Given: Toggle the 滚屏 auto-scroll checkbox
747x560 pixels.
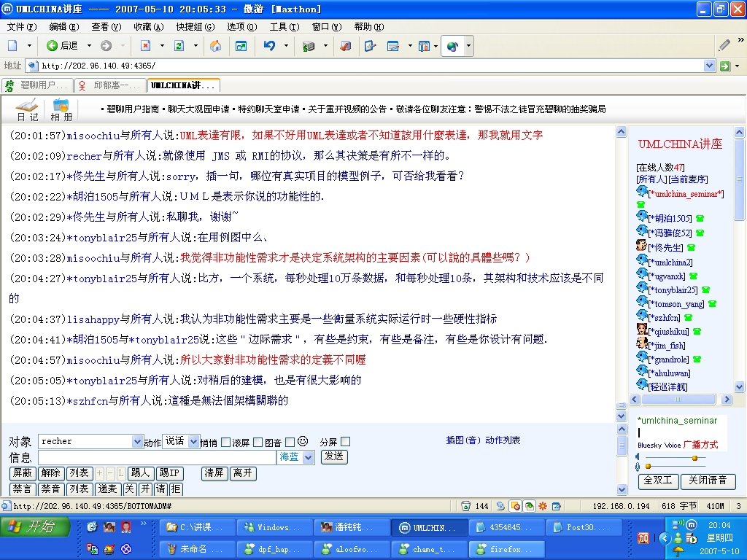Looking at the screenshot, I should (x=258, y=443).
